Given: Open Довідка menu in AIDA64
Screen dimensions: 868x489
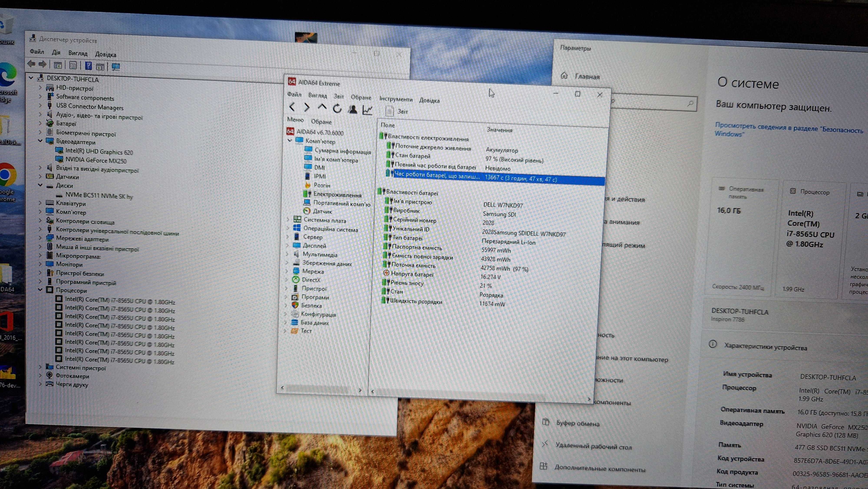Looking at the screenshot, I should point(429,101).
